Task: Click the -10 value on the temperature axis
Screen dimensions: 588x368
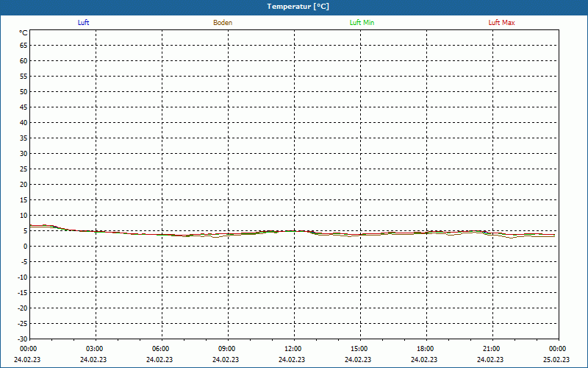Action: 23,277
